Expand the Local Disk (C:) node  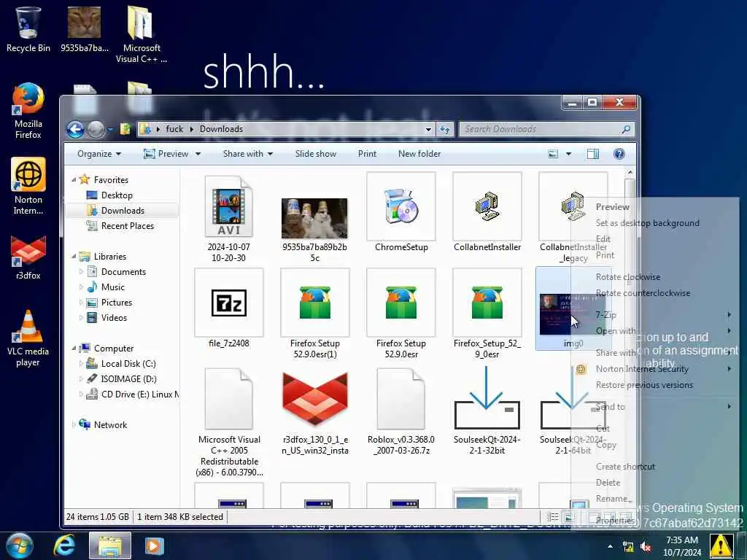(81, 364)
